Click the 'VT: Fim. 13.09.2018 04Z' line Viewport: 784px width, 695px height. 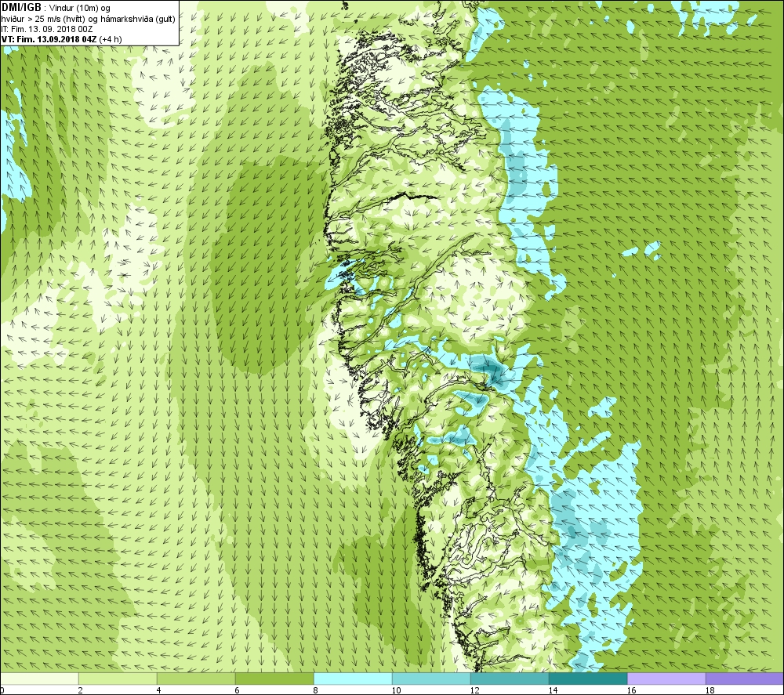tap(50, 39)
